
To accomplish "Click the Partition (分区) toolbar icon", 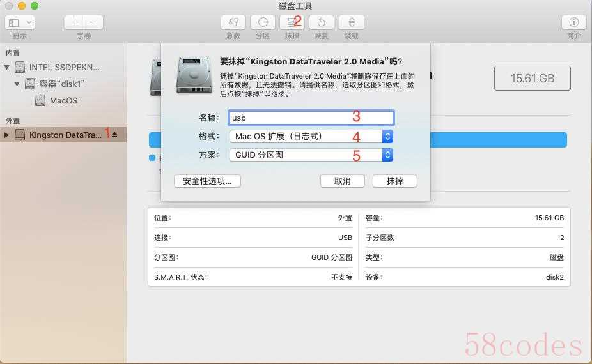I will click(263, 22).
